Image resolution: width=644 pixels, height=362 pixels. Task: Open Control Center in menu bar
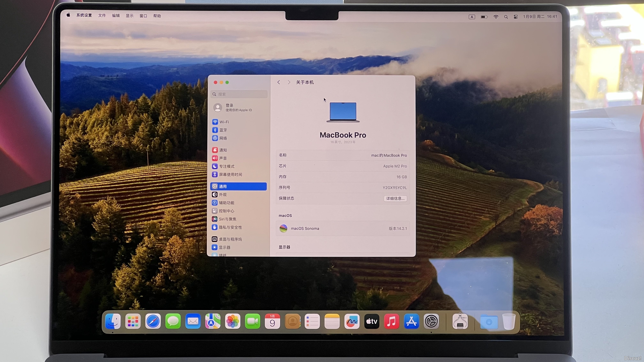pyautogui.click(x=516, y=17)
